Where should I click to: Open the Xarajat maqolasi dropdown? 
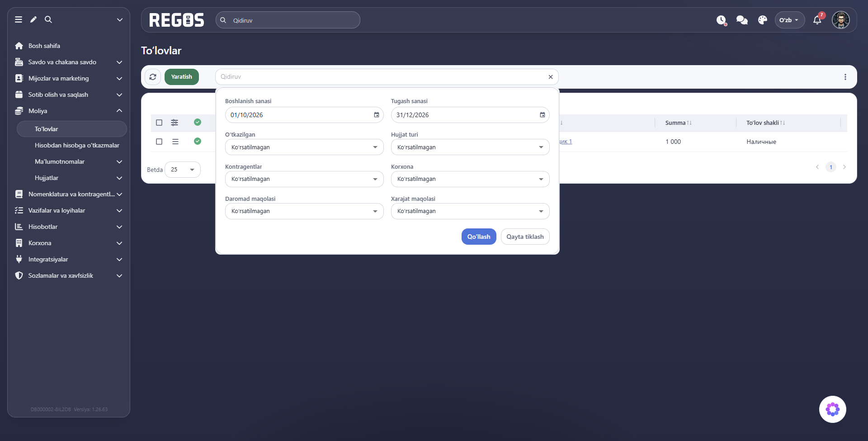coord(470,211)
